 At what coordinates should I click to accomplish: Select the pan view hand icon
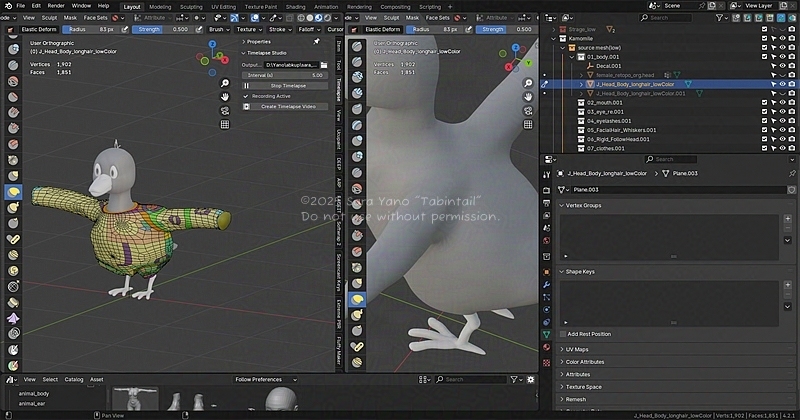coord(225,96)
